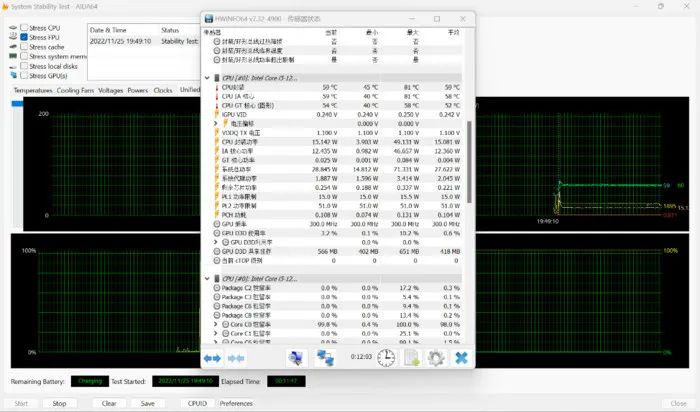Click the CPUID button
Viewport: 700px width, 412px height.
[x=197, y=403]
